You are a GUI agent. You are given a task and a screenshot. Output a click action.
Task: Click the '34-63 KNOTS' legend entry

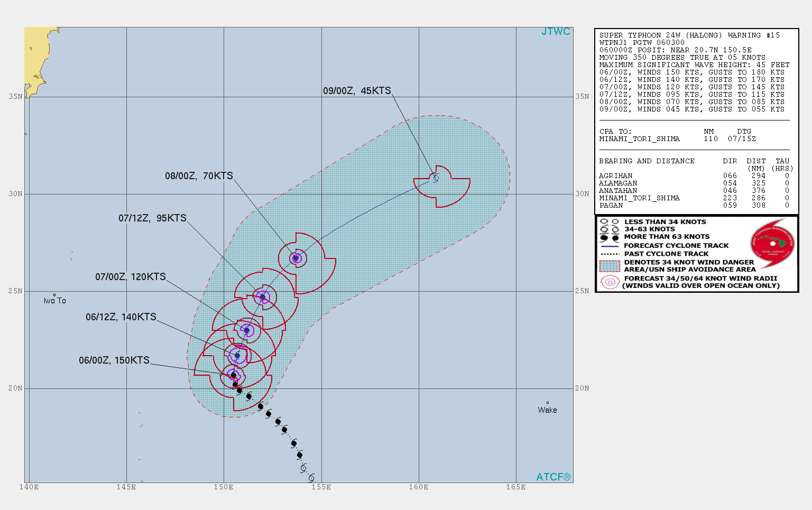[650, 229]
